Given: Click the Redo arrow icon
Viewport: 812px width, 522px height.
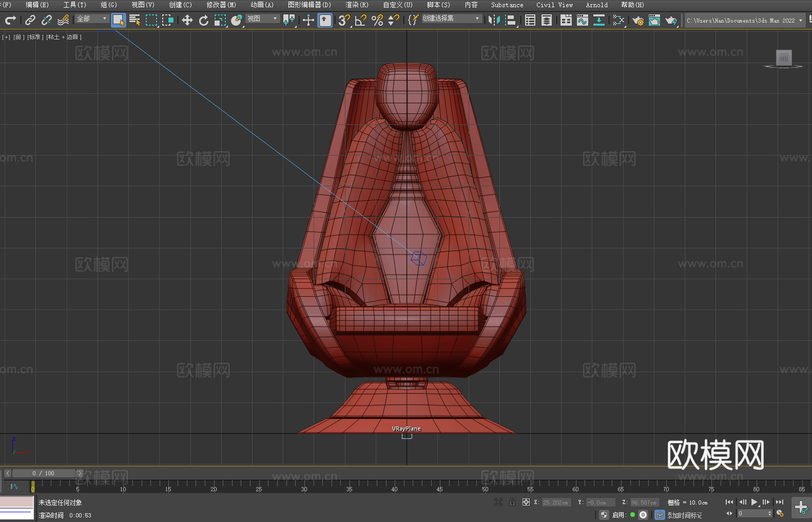Looking at the screenshot, I should (x=10, y=20).
